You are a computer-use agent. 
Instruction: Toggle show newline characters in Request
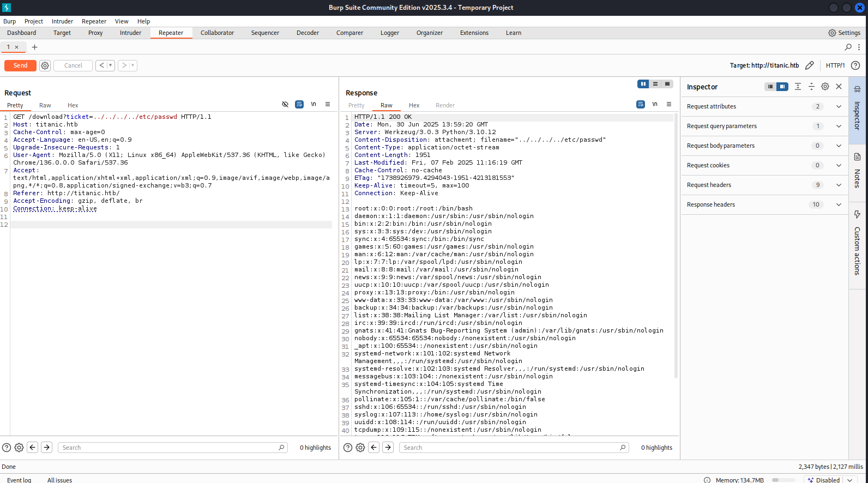pyautogui.click(x=314, y=104)
